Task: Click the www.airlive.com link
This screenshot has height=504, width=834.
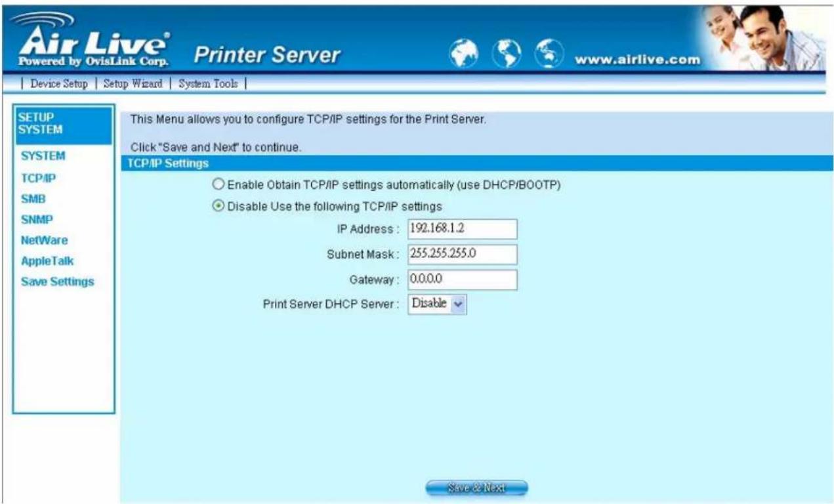Action: click(x=638, y=61)
